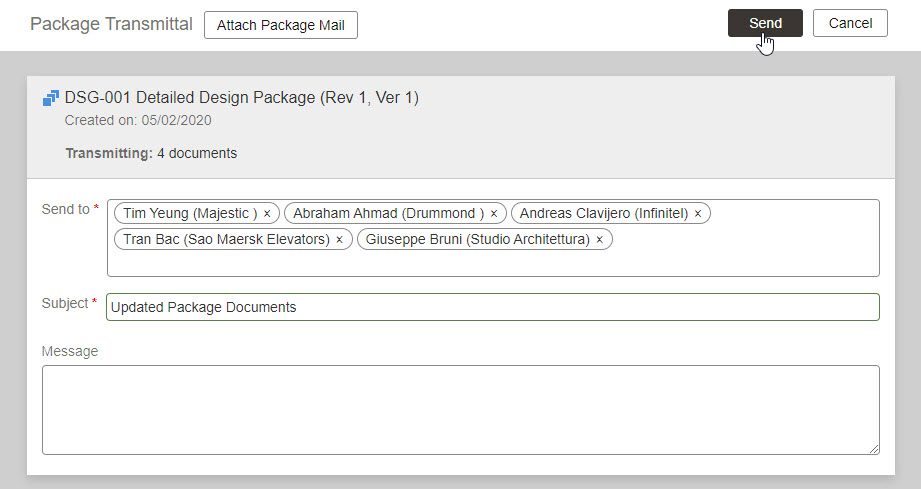
Task: Click into the Subject field
Action: point(493,307)
